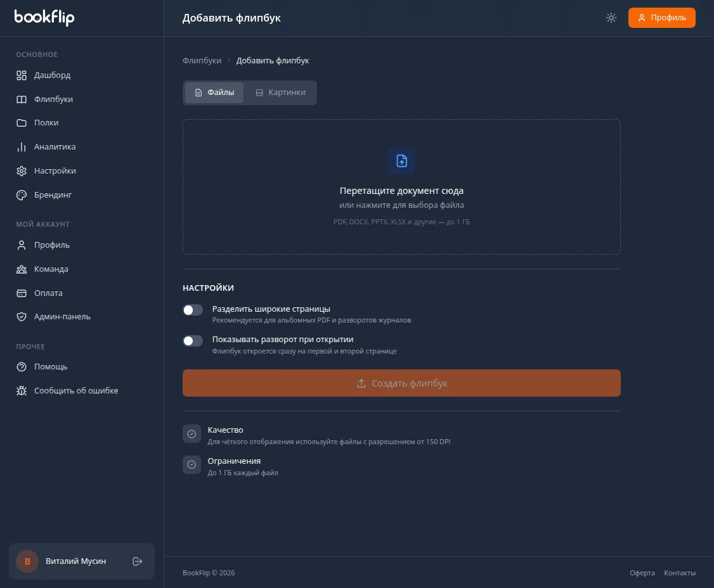The image size is (714, 588).
Task: Enable Показывать разворот при открытии switch
Action: coord(193,341)
